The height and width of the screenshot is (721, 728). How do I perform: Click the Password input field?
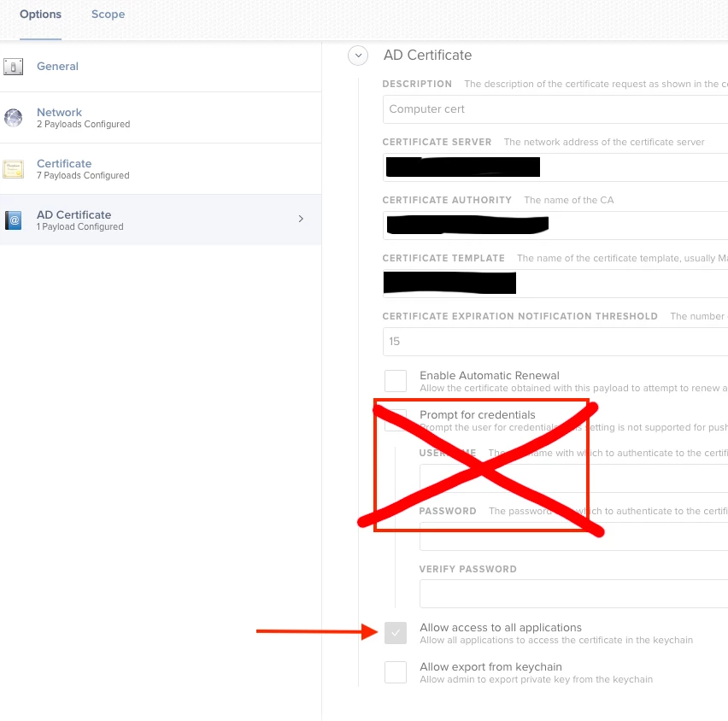(x=574, y=536)
